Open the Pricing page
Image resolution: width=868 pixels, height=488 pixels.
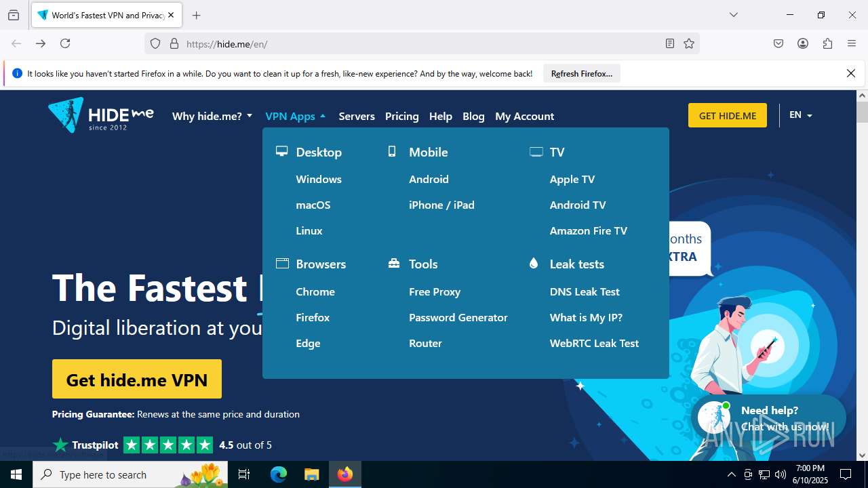click(x=402, y=116)
